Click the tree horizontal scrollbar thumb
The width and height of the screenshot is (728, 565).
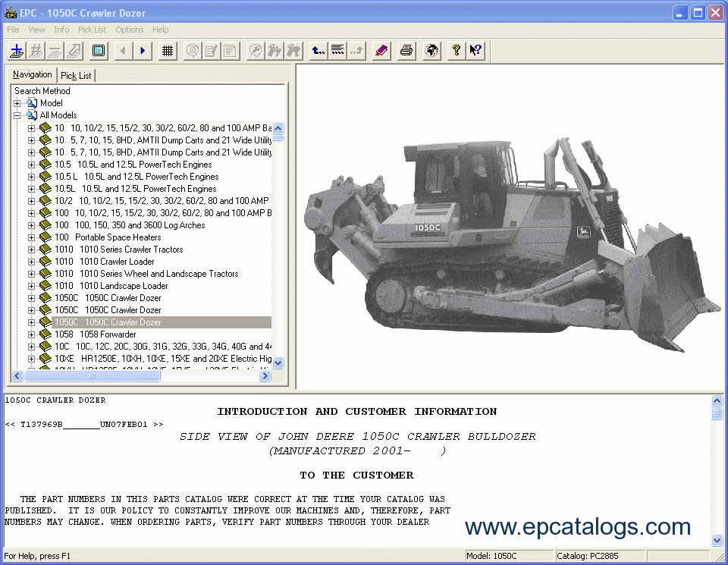coord(93,376)
